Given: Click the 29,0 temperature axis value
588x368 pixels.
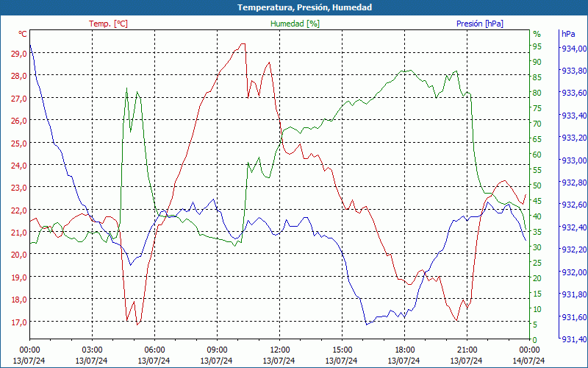Looking at the screenshot, I should pyautogui.click(x=19, y=54).
